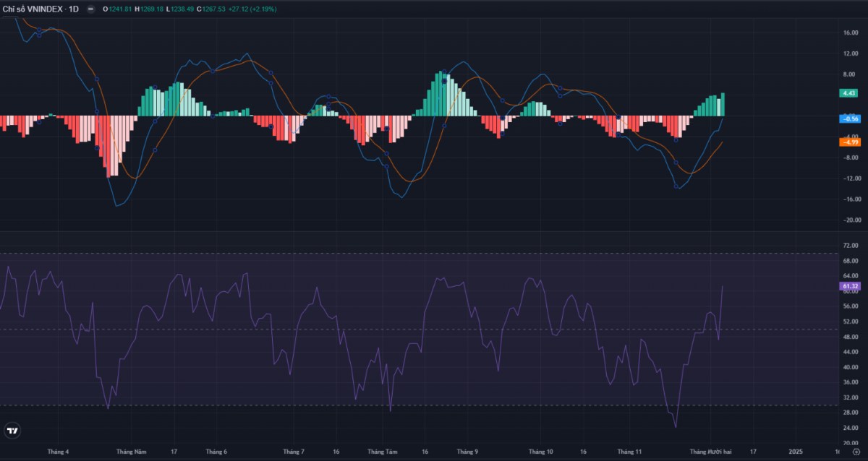Open chart settings gear icon

click(855, 452)
